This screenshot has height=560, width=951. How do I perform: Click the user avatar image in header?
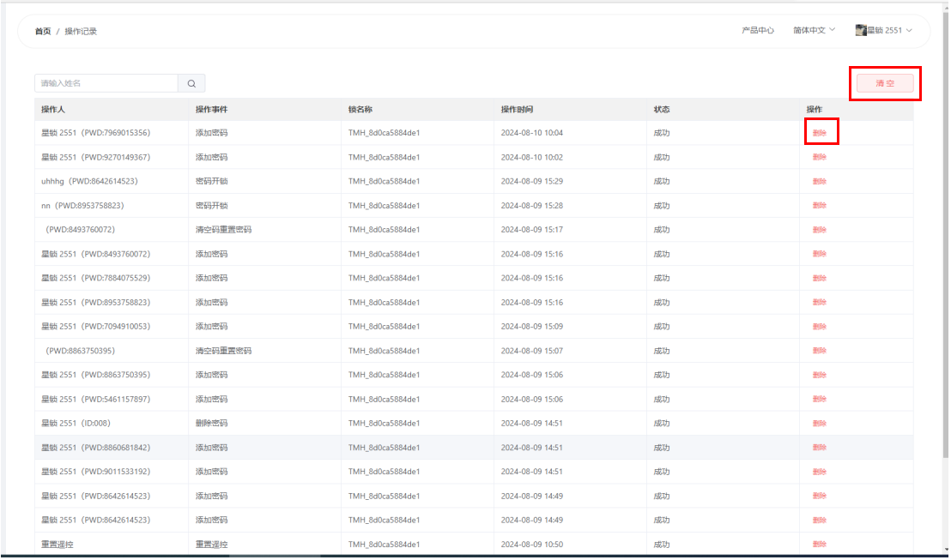click(x=860, y=30)
